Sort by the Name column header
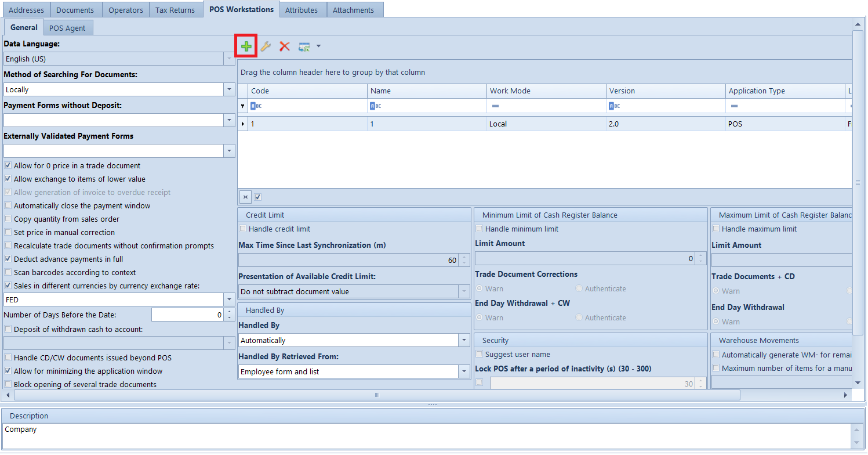Viewport: 868px width, 455px height. (427, 91)
